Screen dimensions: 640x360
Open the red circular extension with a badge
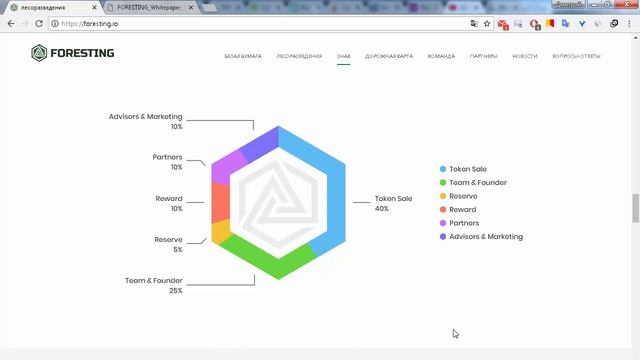coord(535,24)
